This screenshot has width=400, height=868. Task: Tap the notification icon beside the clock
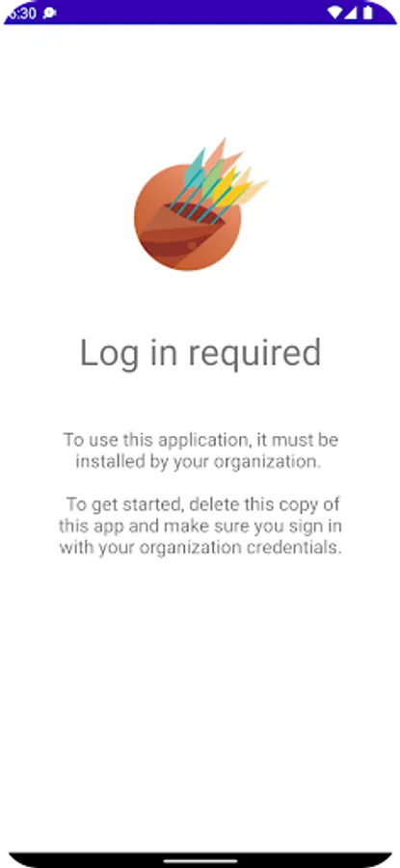(49, 13)
